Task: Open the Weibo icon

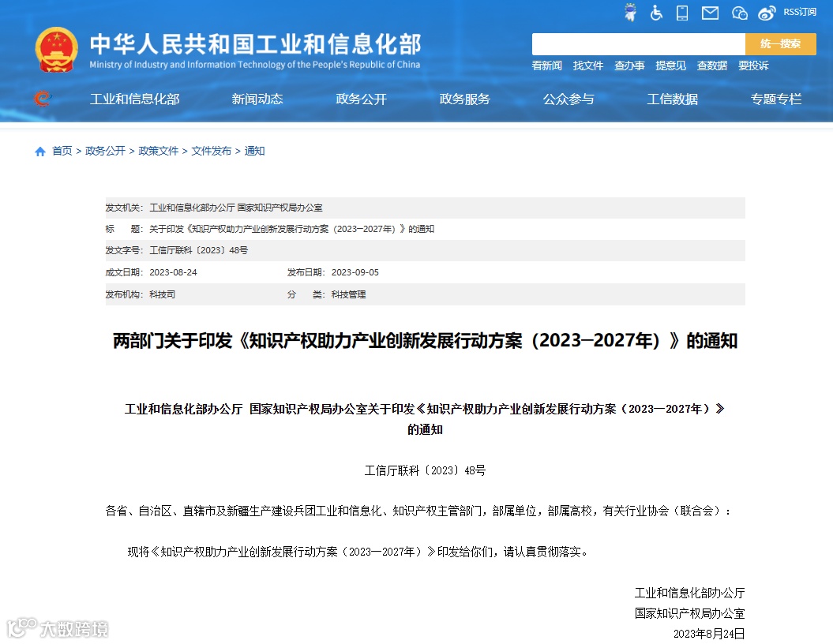Action: (x=767, y=13)
